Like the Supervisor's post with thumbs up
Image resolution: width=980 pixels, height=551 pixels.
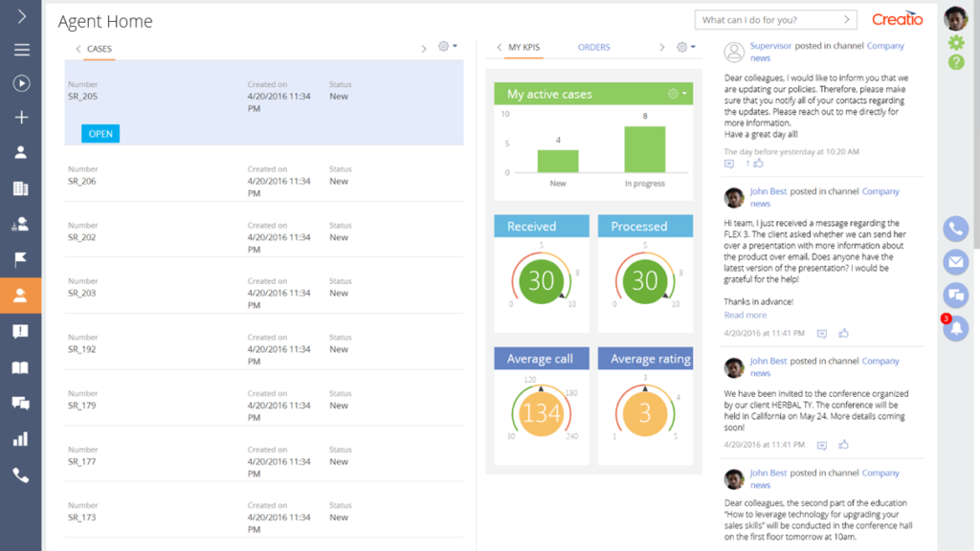(758, 164)
